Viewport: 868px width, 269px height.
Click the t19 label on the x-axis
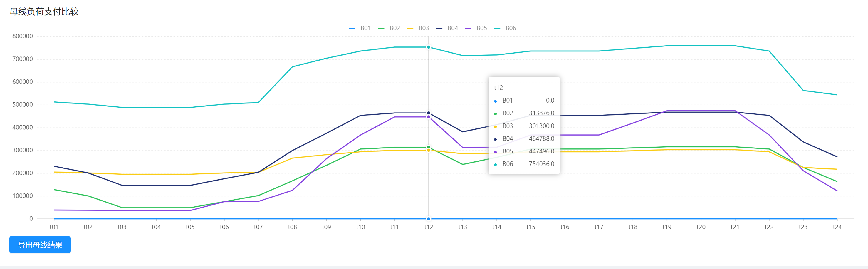point(667,227)
